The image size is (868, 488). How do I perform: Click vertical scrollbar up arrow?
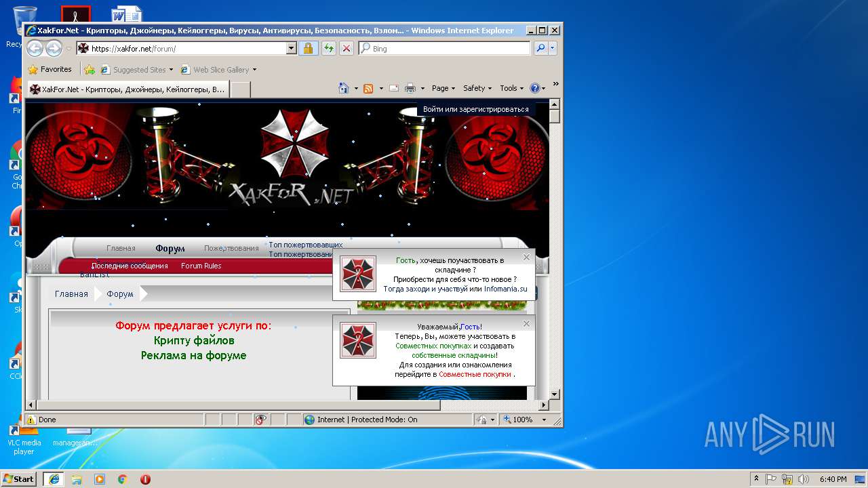(x=554, y=104)
